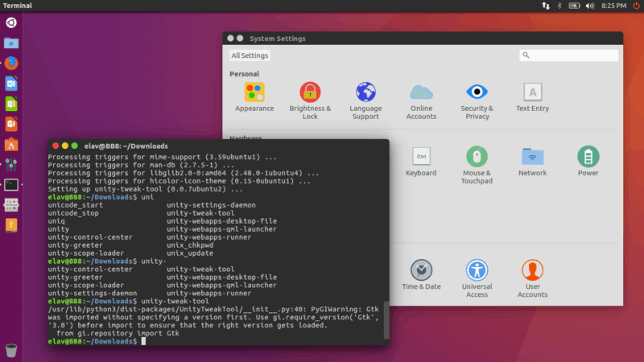The image size is (644, 362).
Task: Open battery indicator menu
Action: [574, 6]
